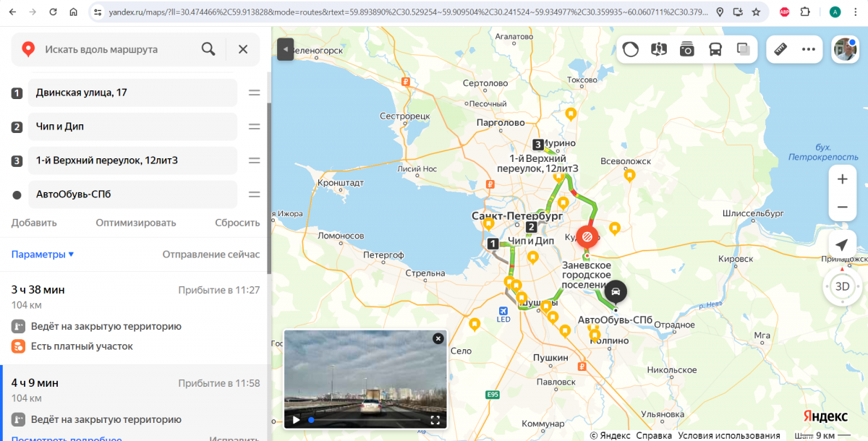This screenshot has width=868, height=441.
Task: Click waypoint marker 3 near Мурино
Action: click(x=537, y=144)
